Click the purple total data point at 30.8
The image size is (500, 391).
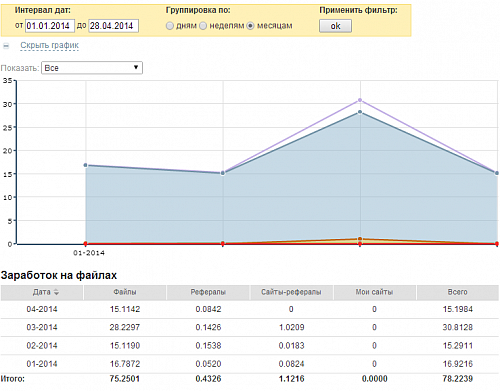point(360,100)
